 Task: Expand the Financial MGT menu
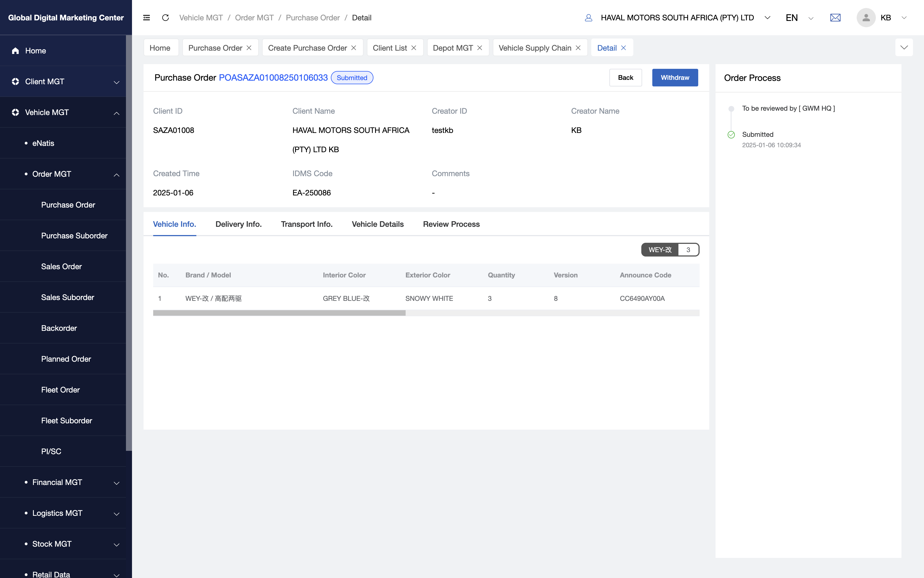coord(116,483)
